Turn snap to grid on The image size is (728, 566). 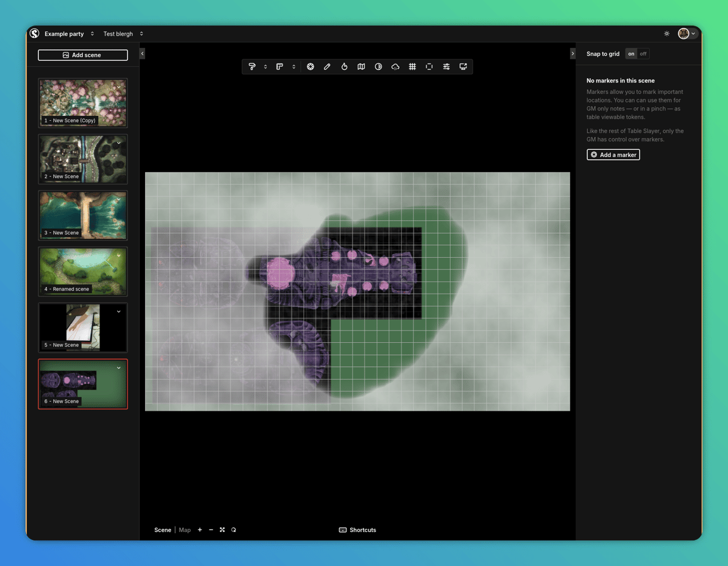coord(631,54)
